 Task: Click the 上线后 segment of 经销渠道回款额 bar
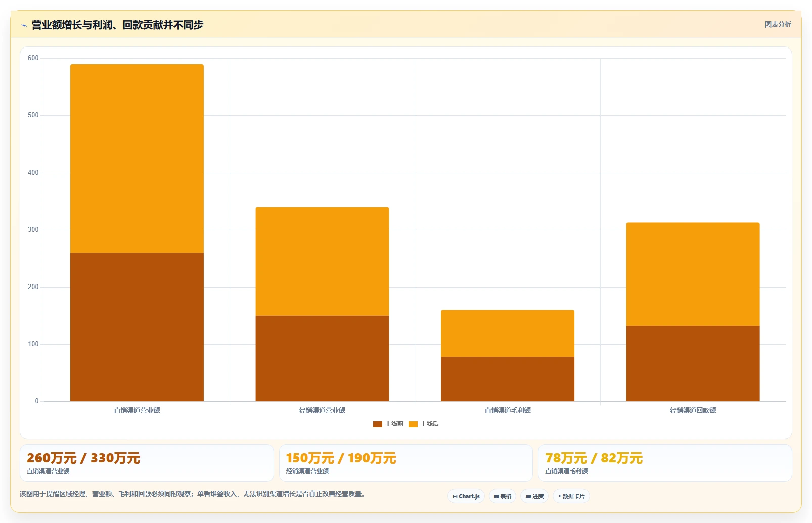(x=693, y=274)
